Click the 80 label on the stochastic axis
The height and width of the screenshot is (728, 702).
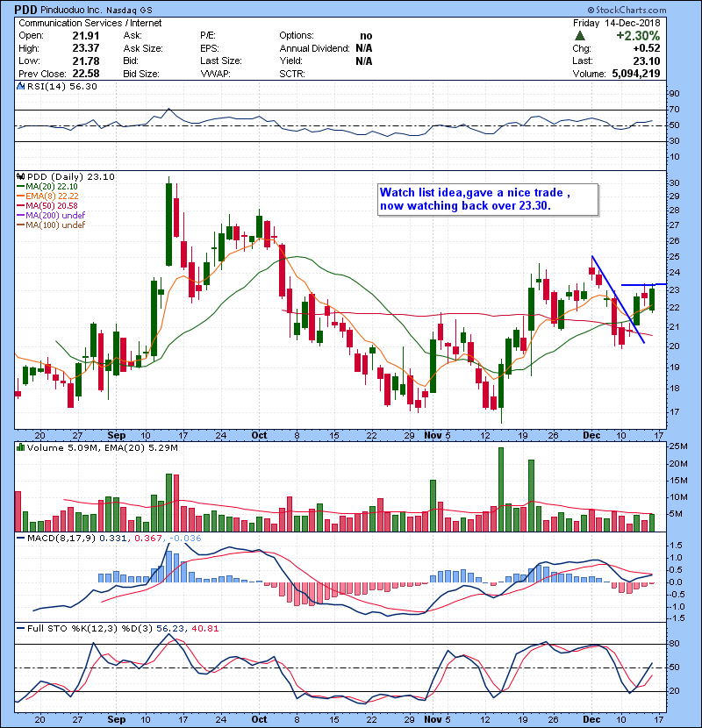click(674, 644)
